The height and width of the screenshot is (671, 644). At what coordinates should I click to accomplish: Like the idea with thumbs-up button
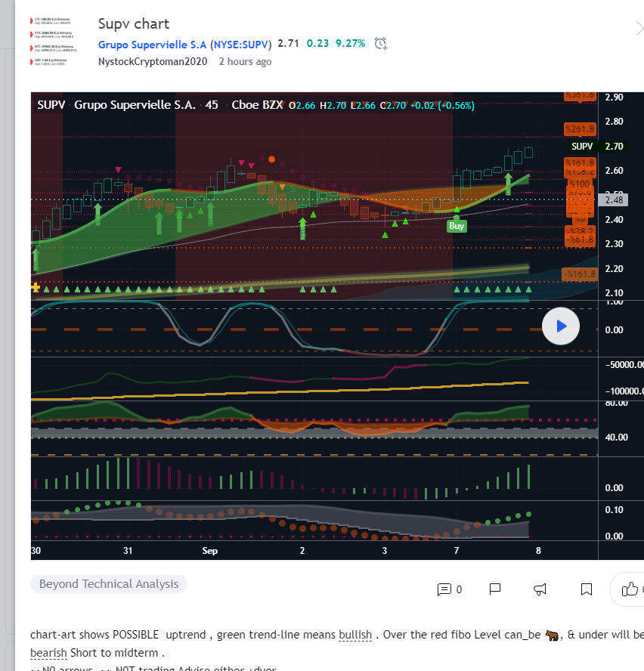pos(630,589)
